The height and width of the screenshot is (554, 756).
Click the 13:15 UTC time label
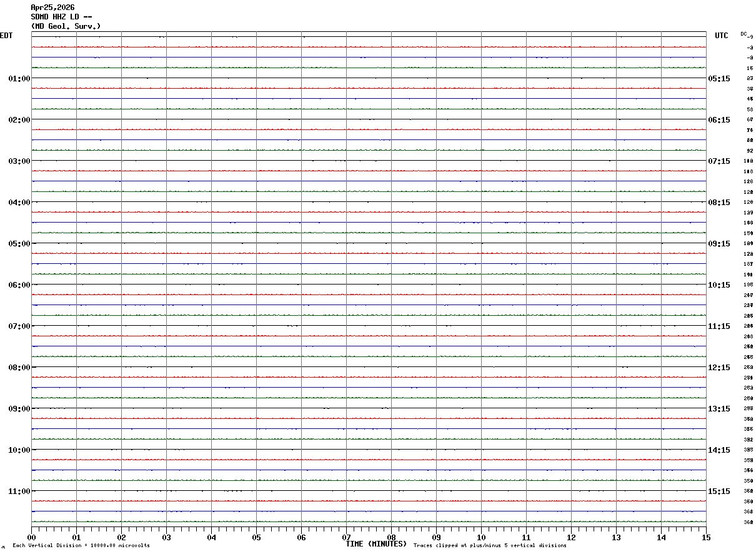pos(719,408)
